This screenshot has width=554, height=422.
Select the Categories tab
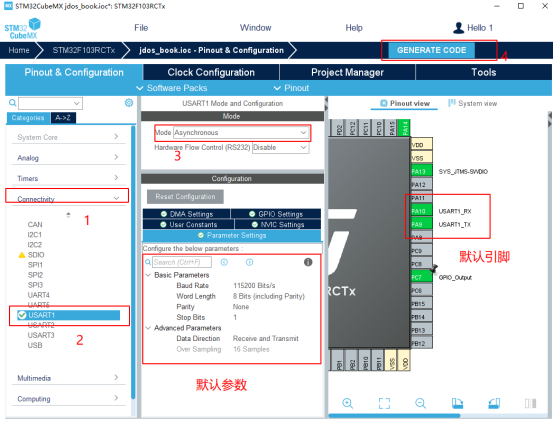click(x=28, y=118)
